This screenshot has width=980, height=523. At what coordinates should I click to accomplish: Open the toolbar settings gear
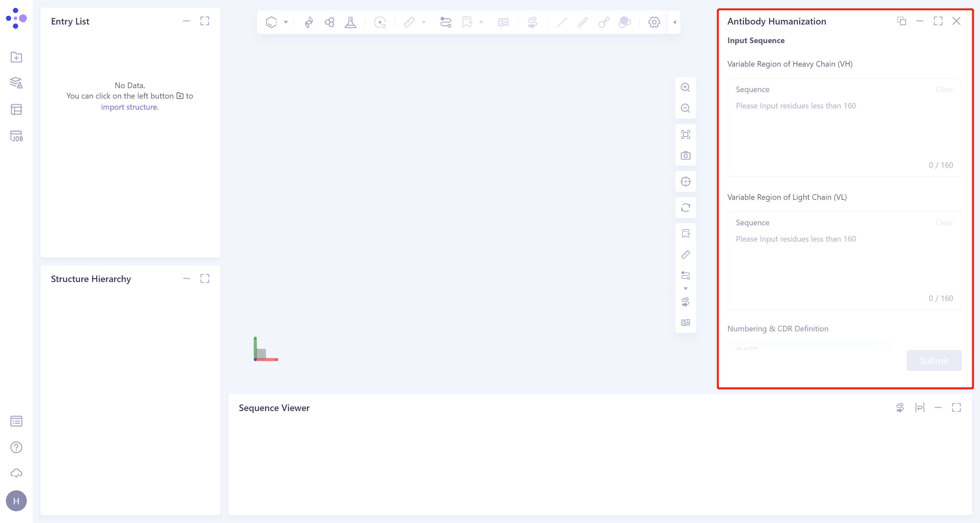(654, 22)
